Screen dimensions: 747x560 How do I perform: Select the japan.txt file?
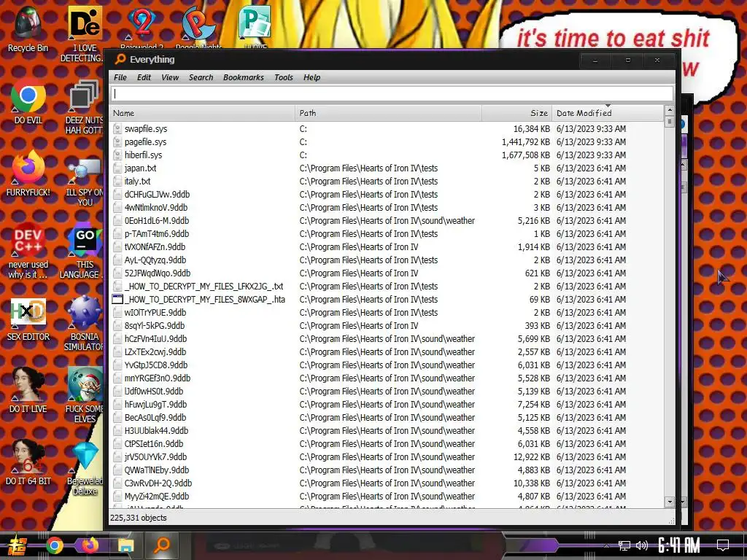140,168
